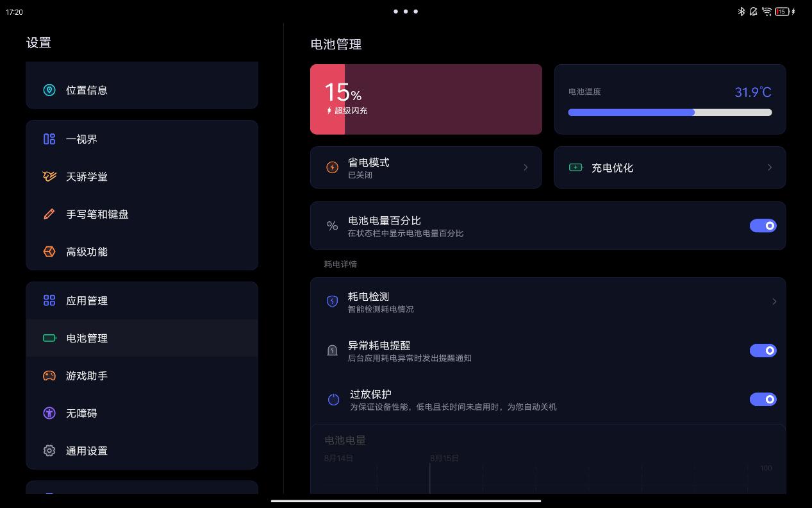
Task: Click the 通用设置 gear icon
Action: [x=49, y=451]
